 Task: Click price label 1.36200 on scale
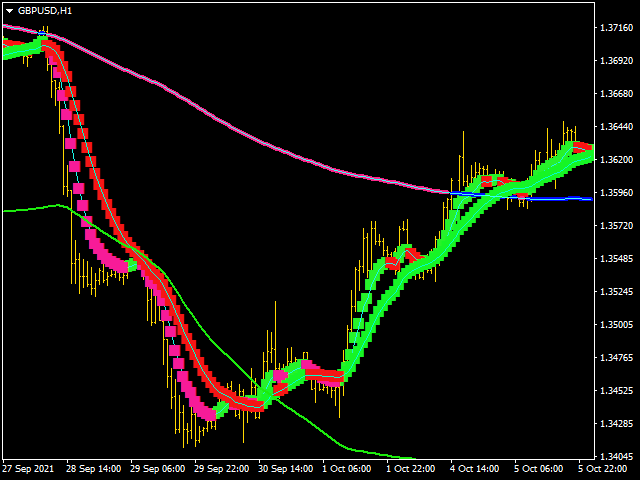(x=616, y=160)
